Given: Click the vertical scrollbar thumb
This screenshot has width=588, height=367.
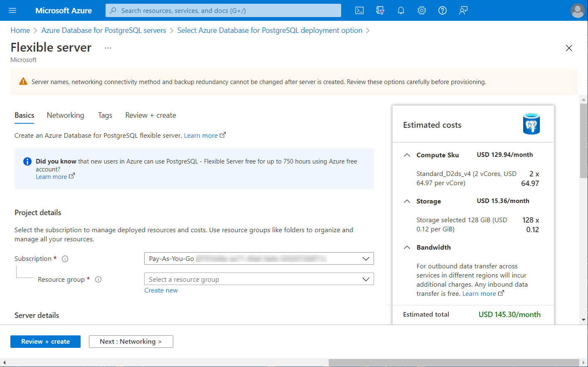Looking at the screenshot, I should [x=584, y=141].
